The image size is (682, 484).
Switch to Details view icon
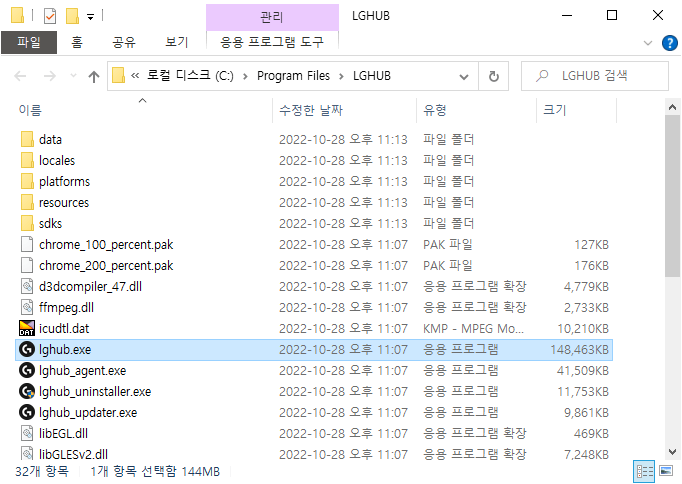coord(644,471)
